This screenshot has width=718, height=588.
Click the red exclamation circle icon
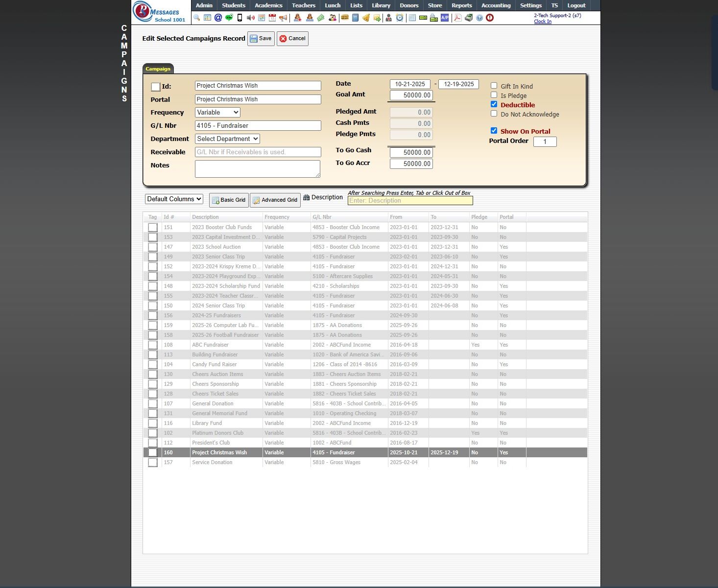point(490,18)
